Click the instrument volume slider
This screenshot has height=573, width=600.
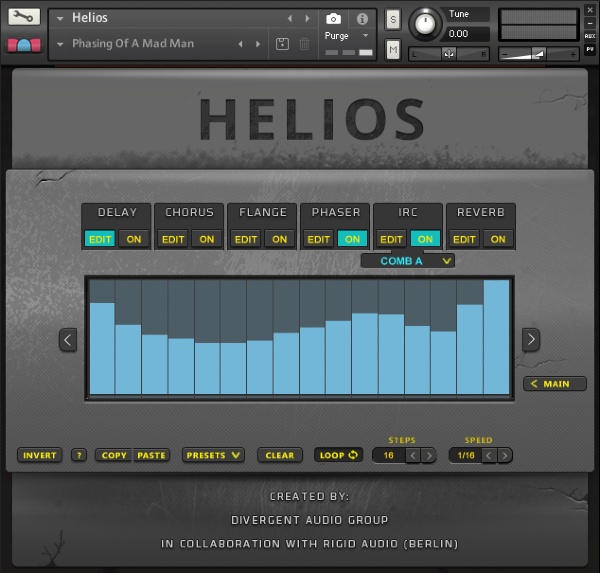[538, 54]
